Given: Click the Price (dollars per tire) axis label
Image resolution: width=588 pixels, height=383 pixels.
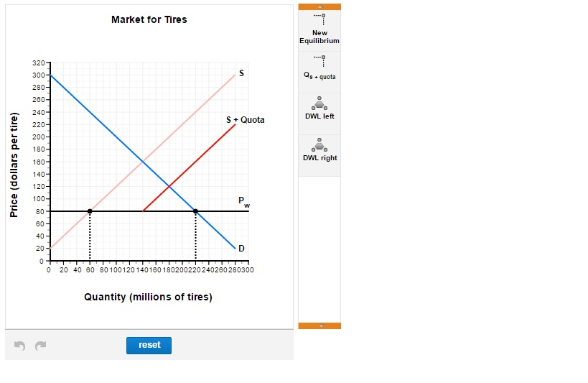Looking at the screenshot, I should [x=14, y=165].
